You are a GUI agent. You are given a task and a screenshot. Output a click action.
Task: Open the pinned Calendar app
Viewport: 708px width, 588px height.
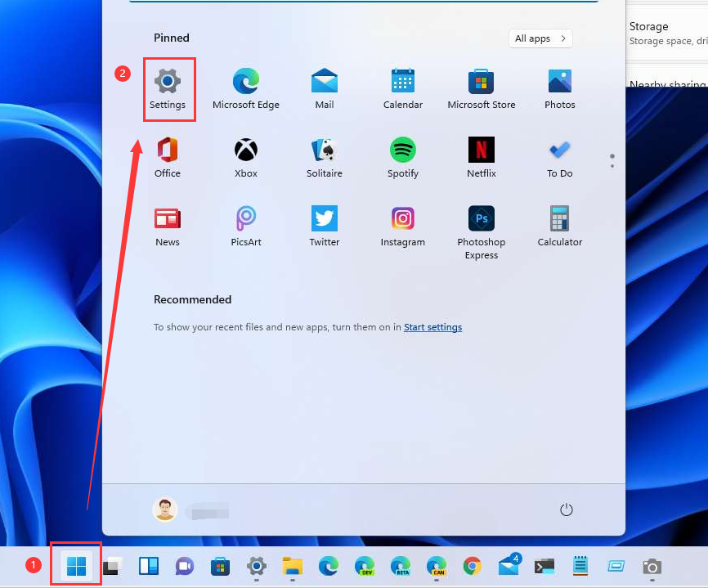coord(403,89)
